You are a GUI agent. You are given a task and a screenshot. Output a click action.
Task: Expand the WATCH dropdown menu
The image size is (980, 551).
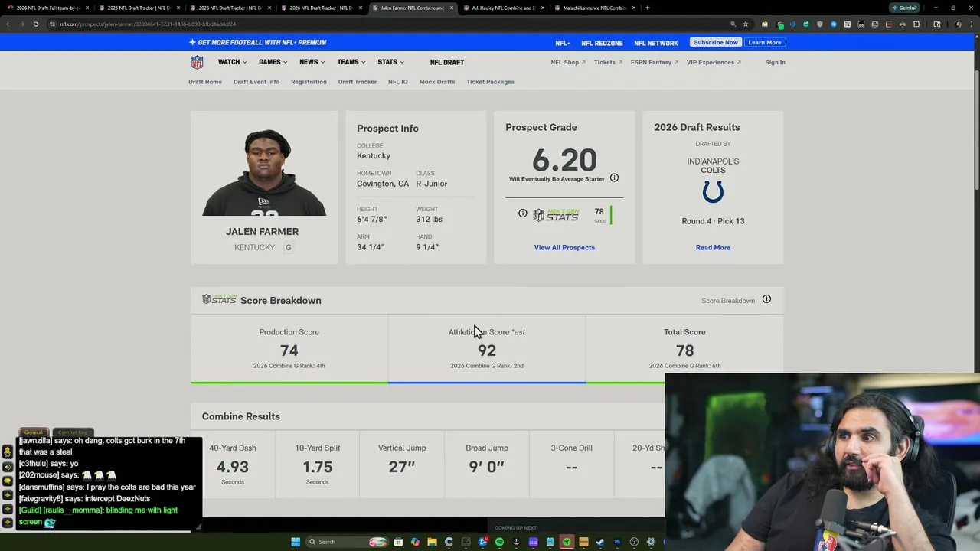232,62
